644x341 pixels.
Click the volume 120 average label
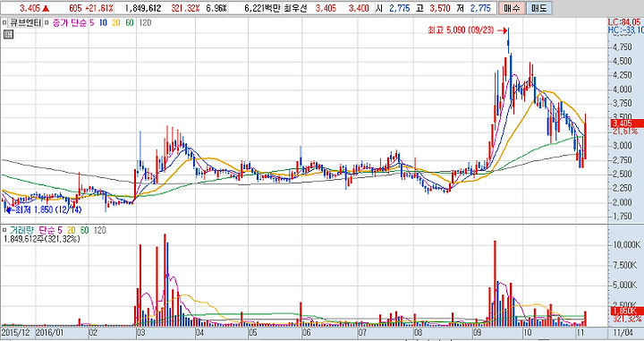coord(100,231)
